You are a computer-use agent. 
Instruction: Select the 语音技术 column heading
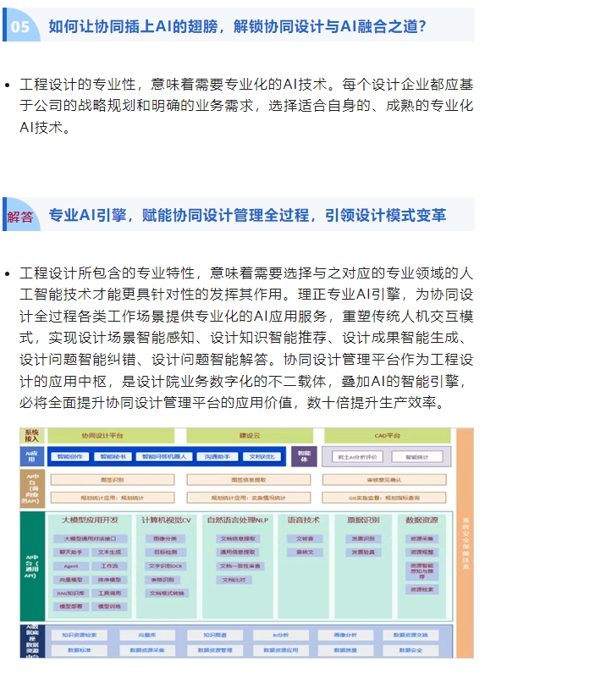[304, 519]
